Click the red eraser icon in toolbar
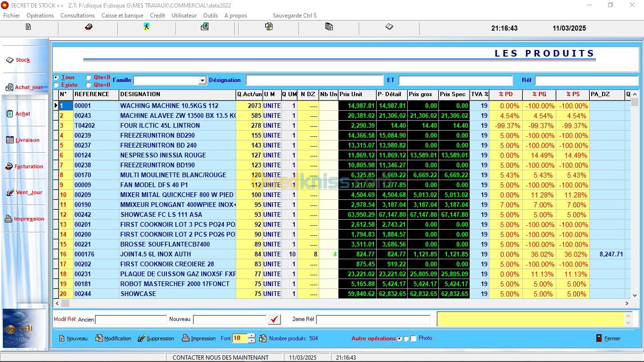The height and width of the screenshot is (362, 644). point(88,27)
